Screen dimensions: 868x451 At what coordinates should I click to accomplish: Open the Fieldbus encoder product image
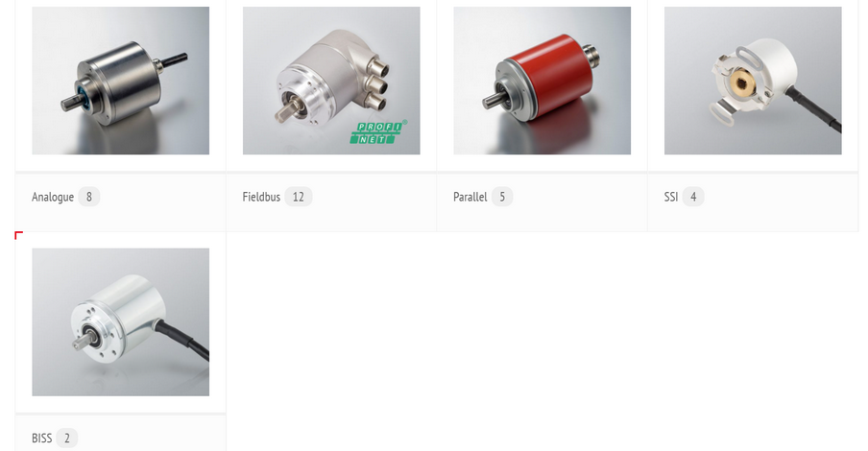(x=331, y=81)
